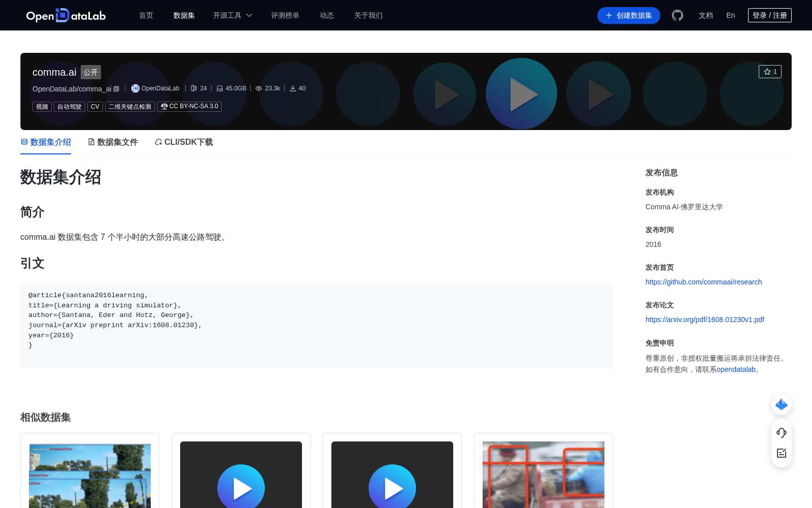
Task: Click the OpenDataLab publisher avatar icon
Action: click(136, 88)
